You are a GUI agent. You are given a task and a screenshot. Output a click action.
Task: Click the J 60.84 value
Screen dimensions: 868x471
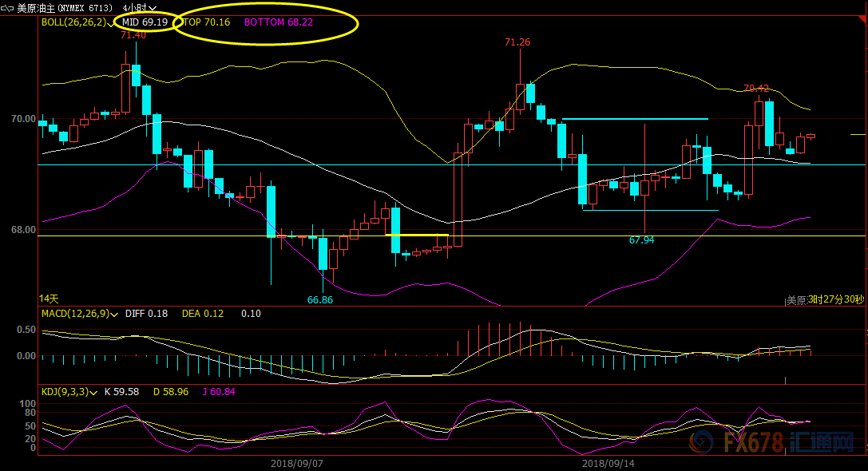click(219, 392)
